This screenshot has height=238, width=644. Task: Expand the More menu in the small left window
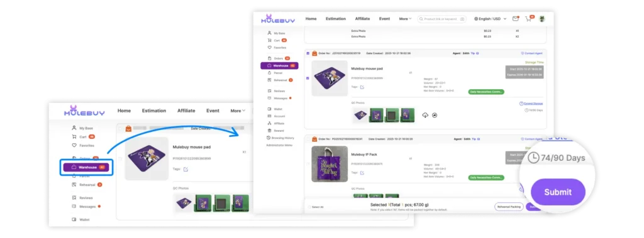238,111
